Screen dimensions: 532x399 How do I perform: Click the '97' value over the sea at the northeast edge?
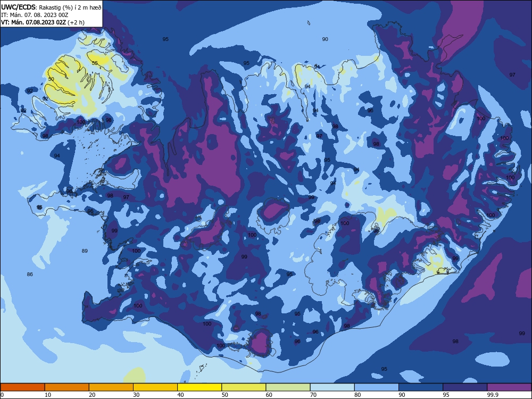coord(512,75)
